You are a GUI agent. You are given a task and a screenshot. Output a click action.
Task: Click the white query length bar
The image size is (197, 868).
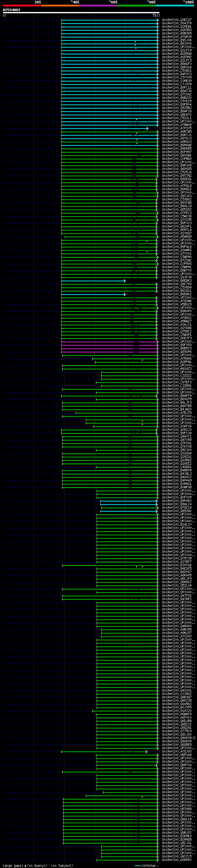(x=81, y=13)
